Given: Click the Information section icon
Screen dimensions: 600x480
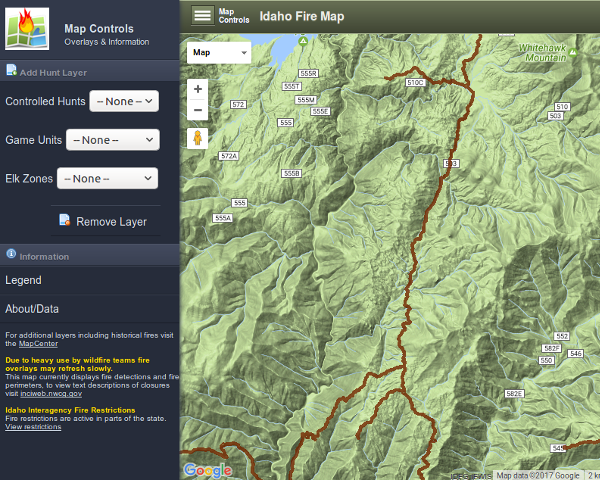Looking at the screenshot, I should [12, 255].
